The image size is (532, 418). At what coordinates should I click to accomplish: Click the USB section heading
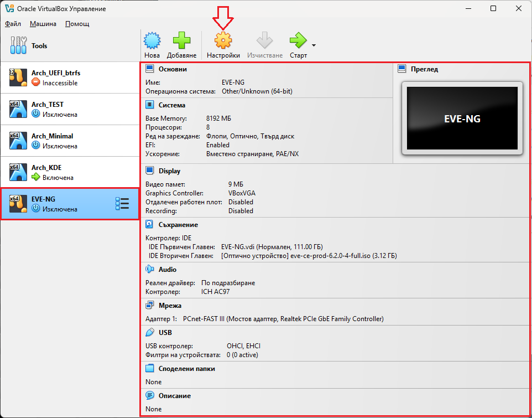(165, 332)
